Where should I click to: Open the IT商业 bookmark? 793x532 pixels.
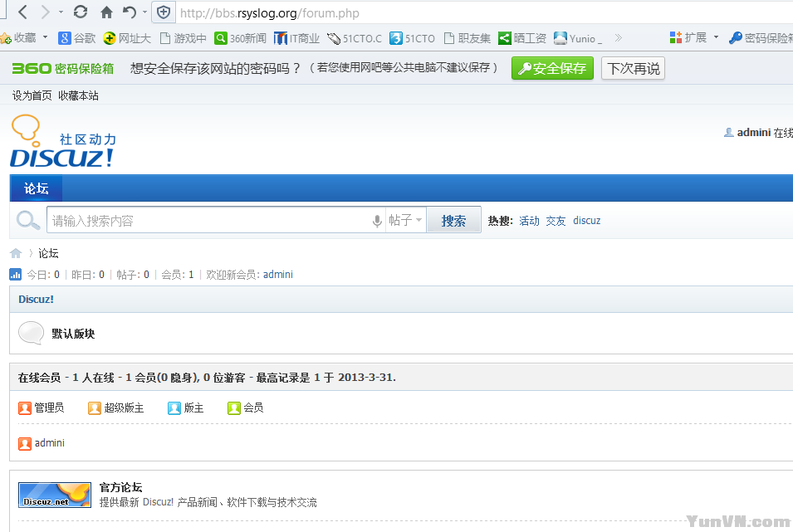tap(297, 38)
